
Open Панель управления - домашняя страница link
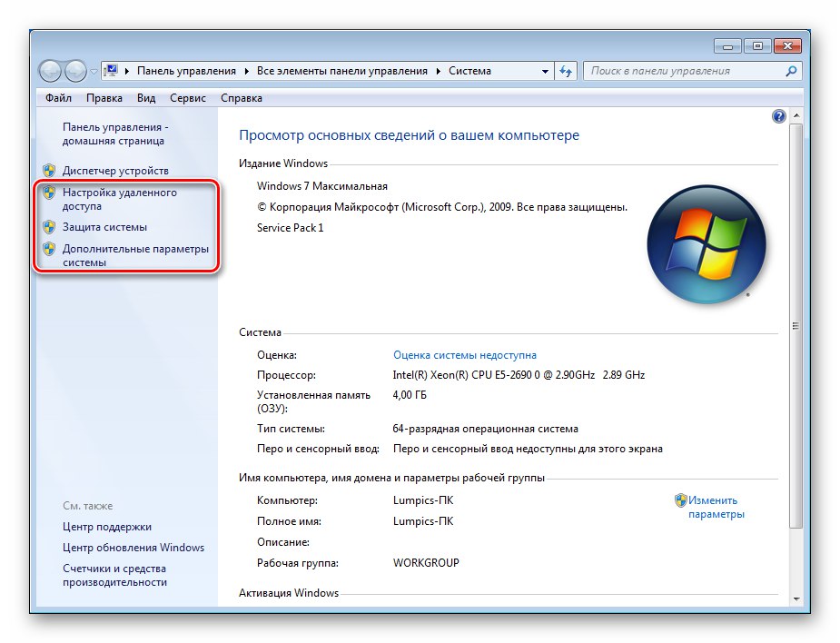114,134
